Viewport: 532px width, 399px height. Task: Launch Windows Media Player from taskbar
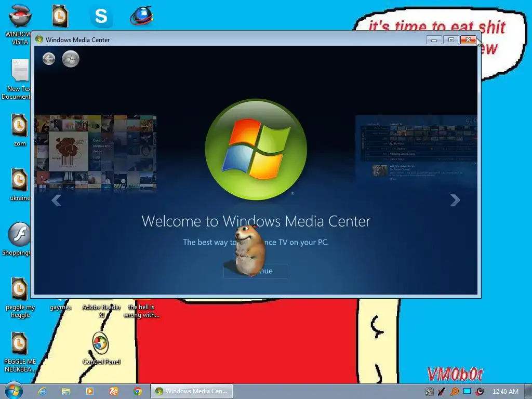click(x=89, y=391)
